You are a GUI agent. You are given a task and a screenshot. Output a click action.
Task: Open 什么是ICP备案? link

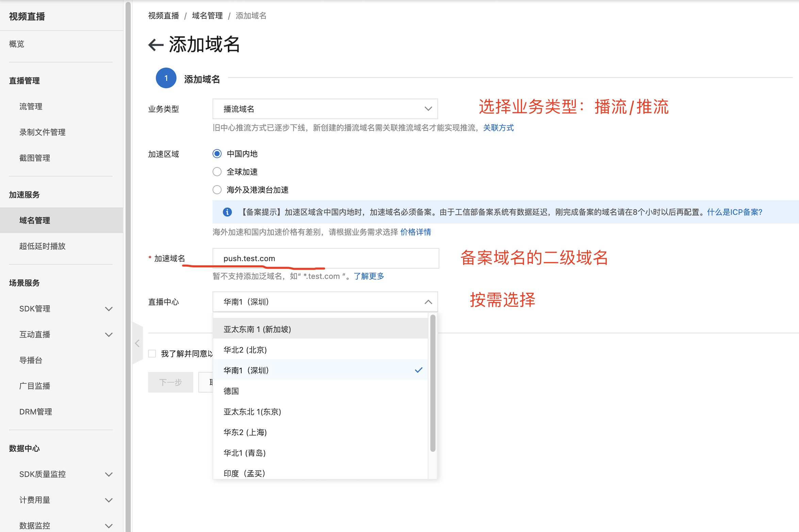pos(734,212)
